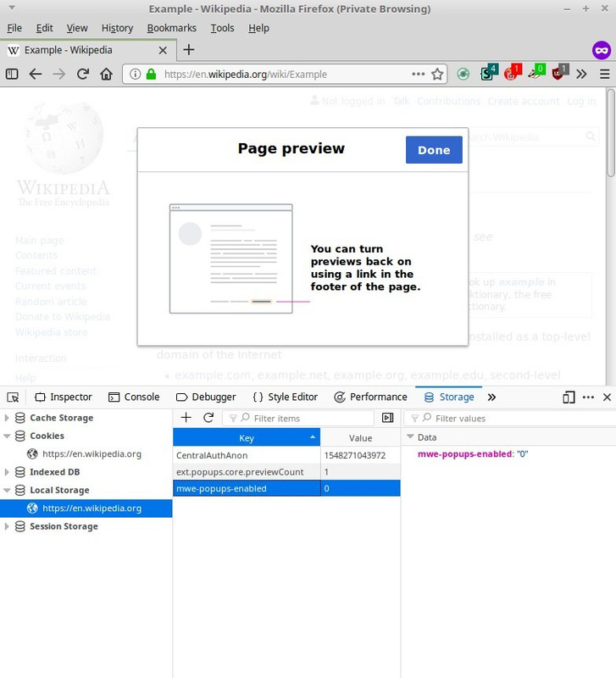
Task: Click the URL address bar
Action: (x=286, y=74)
